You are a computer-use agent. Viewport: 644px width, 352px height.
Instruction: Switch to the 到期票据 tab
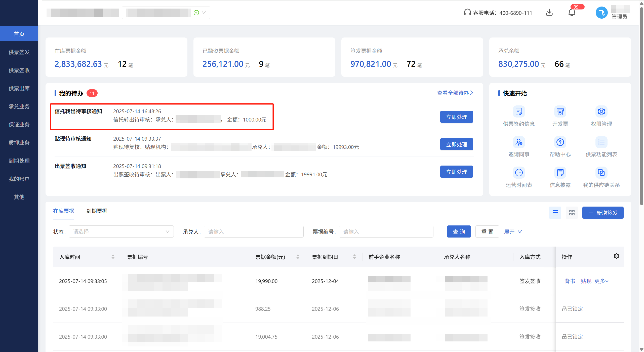click(97, 211)
